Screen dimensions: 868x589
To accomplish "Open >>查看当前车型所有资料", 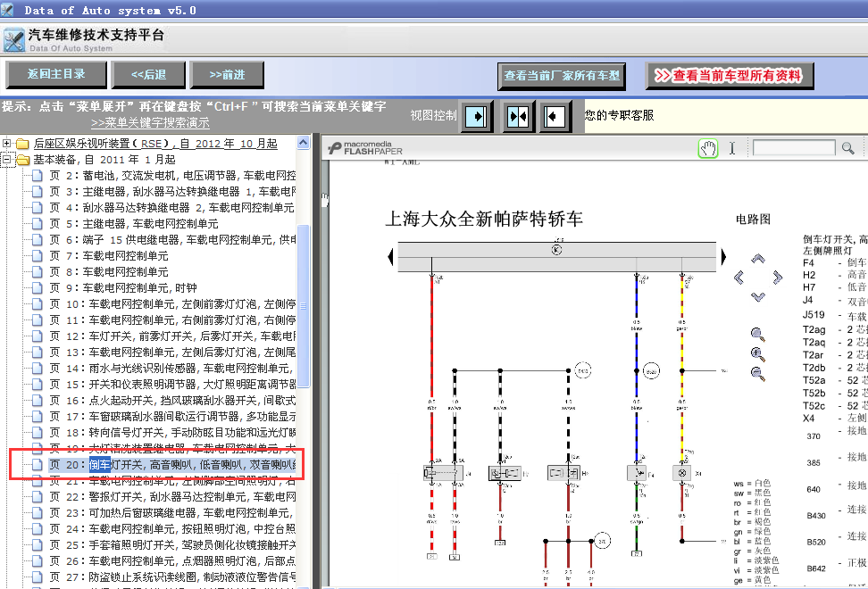I will 729,76.
